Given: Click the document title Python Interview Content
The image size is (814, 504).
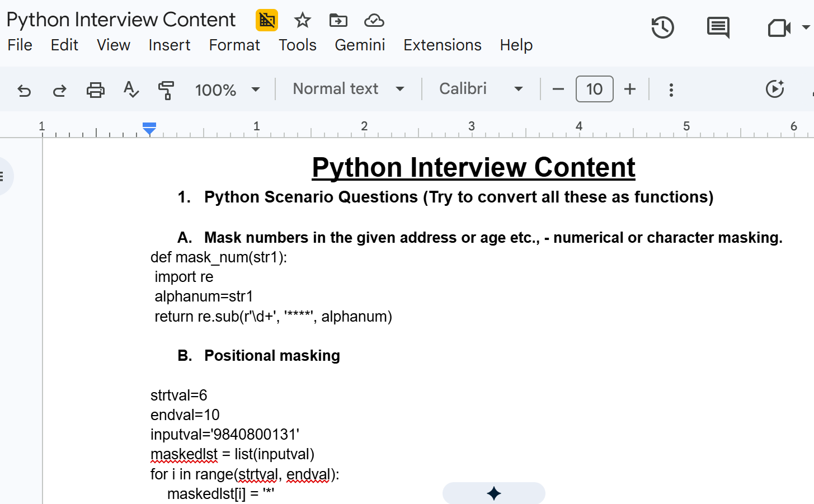Looking at the screenshot, I should point(121,20).
